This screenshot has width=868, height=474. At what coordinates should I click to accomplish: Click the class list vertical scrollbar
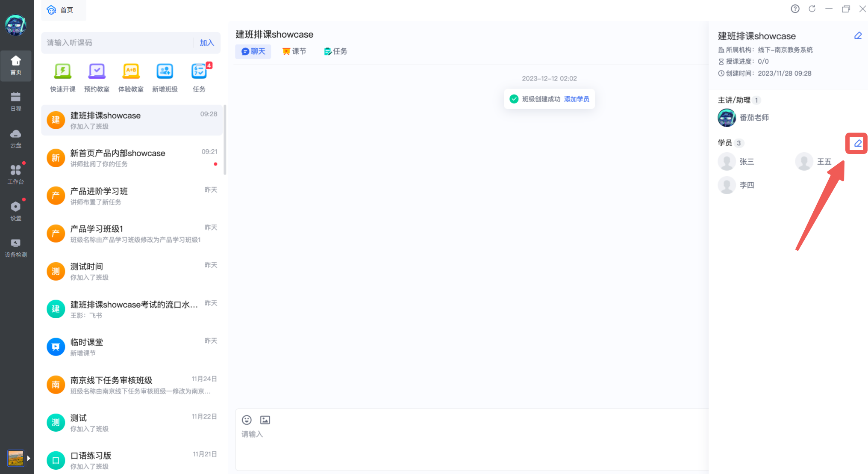pyautogui.click(x=225, y=140)
